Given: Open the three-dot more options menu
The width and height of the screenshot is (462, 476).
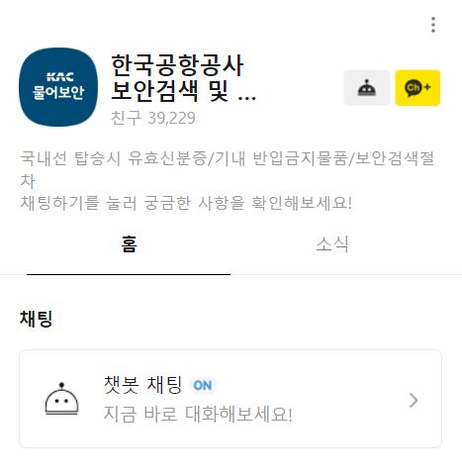Looking at the screenshot, I should 433,25.
